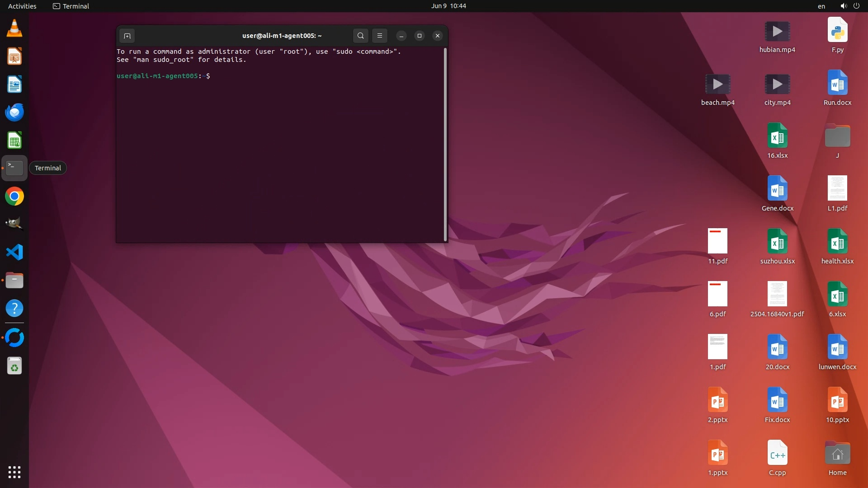Viewport: 868px width, 488px height.
Task: Open the Terminal hamburger menu
Action: (380, 36)
